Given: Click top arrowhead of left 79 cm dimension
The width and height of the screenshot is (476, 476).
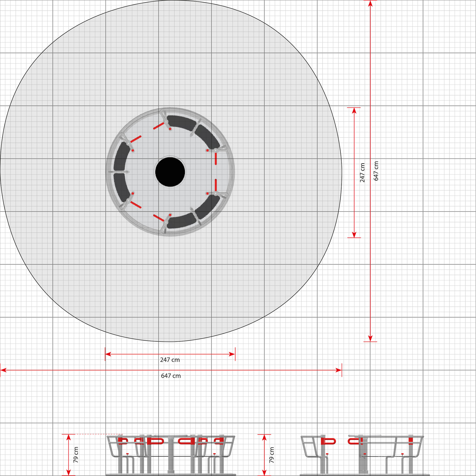Looking at the screenshot, I should (x=68, y=438).
